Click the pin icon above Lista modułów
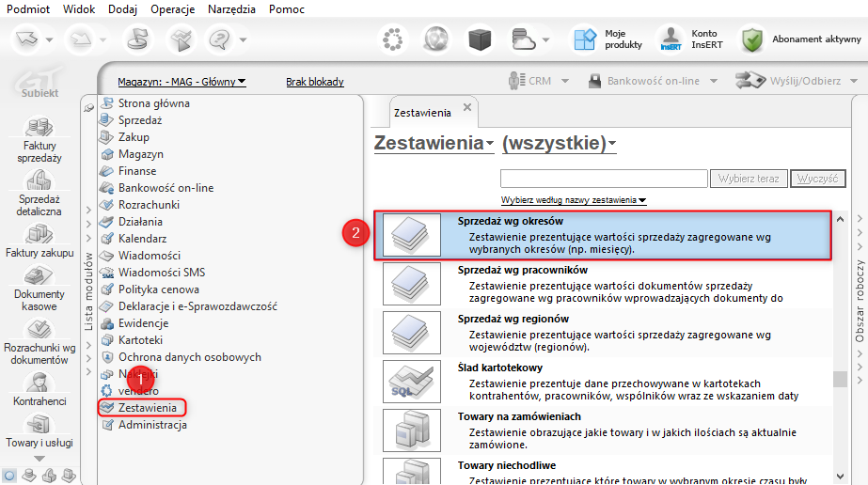 tap(88, 107)
